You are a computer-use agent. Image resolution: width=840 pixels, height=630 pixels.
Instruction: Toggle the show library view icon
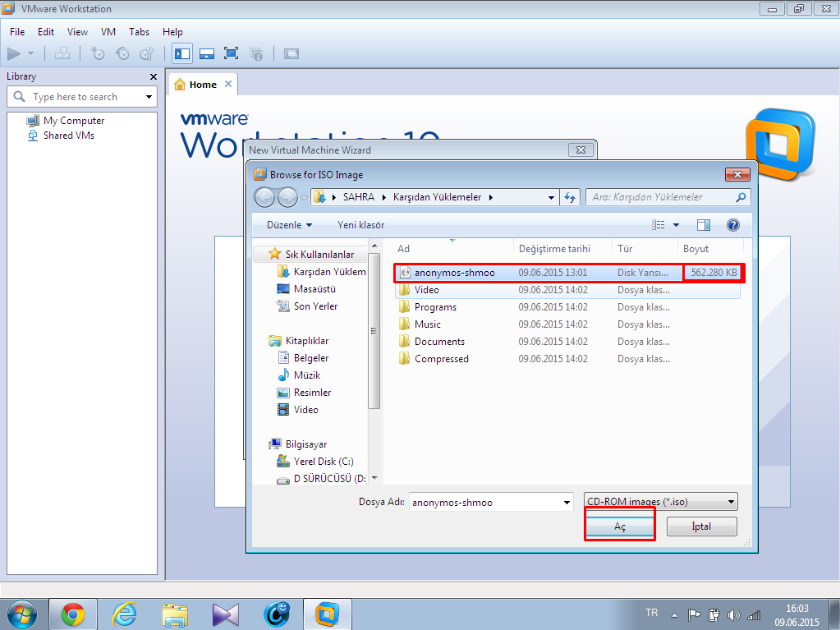tap(182, 53)
